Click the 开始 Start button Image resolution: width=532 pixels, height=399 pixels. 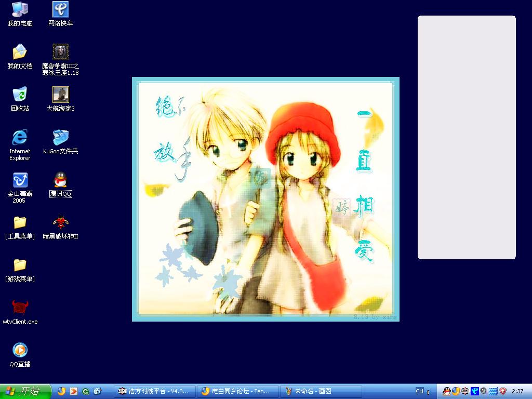tap(25, 391)
